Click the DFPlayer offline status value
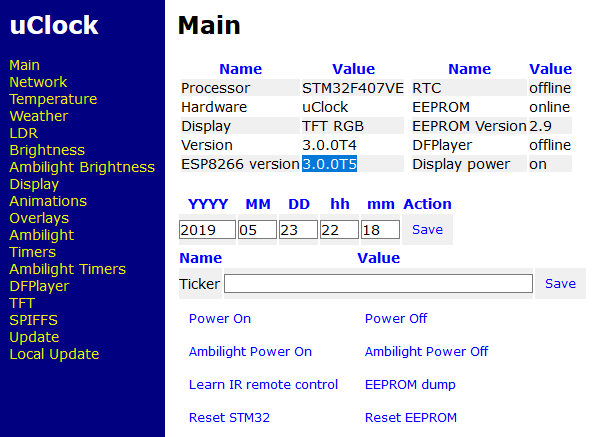611x437 pixels. click(550, 145)
